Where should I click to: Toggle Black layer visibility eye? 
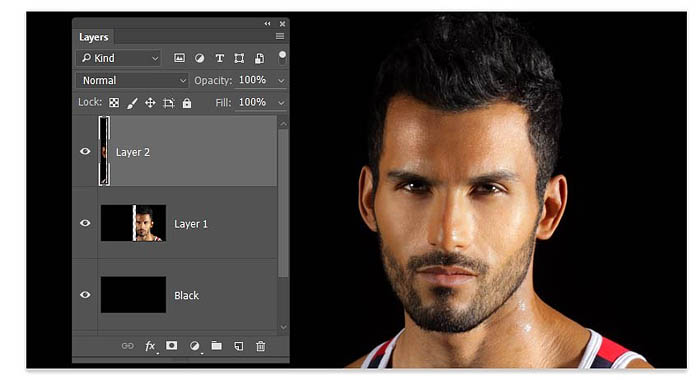(85, 295)
